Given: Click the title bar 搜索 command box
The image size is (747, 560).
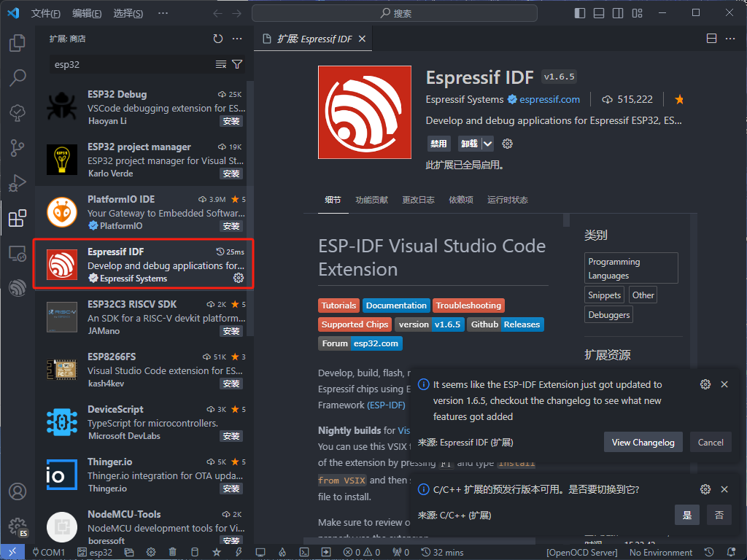Looking at the screenshot, I should [x=395, y=13].
